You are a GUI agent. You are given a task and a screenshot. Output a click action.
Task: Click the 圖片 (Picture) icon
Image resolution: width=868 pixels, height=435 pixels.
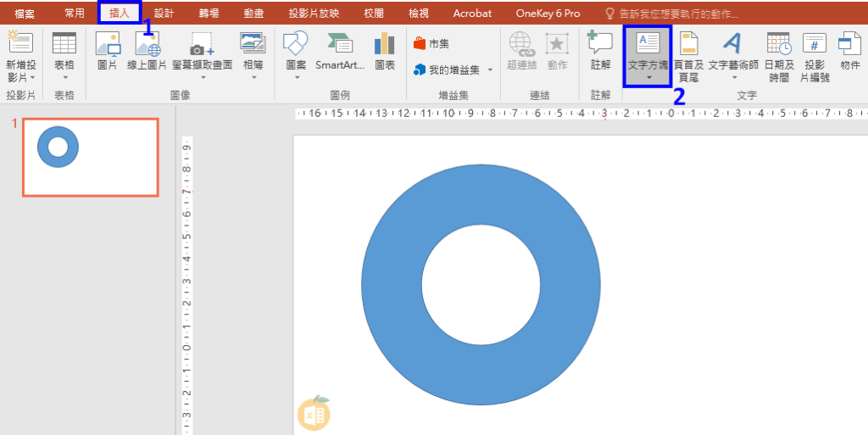pos(108,50)
